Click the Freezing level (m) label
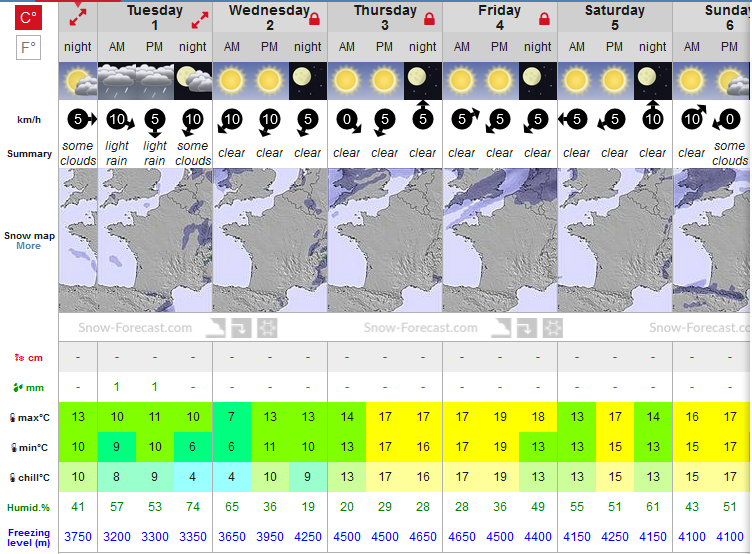752x554 pixels. [29, 537]
